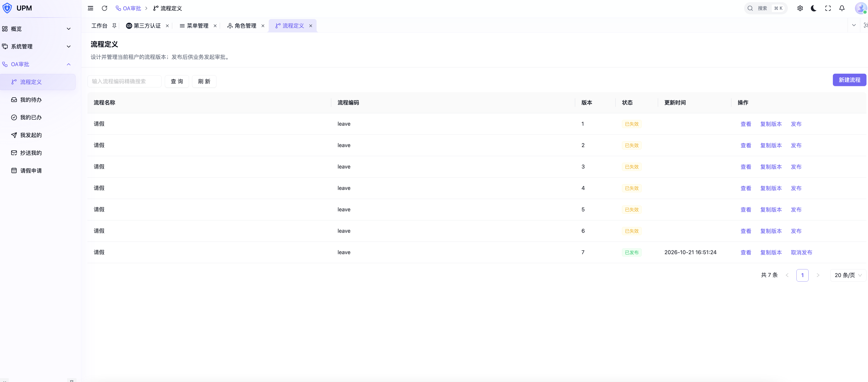This screenshot has height=382, width=868.
Task: Focus the 流程编码 search input field
Action: 124,81
